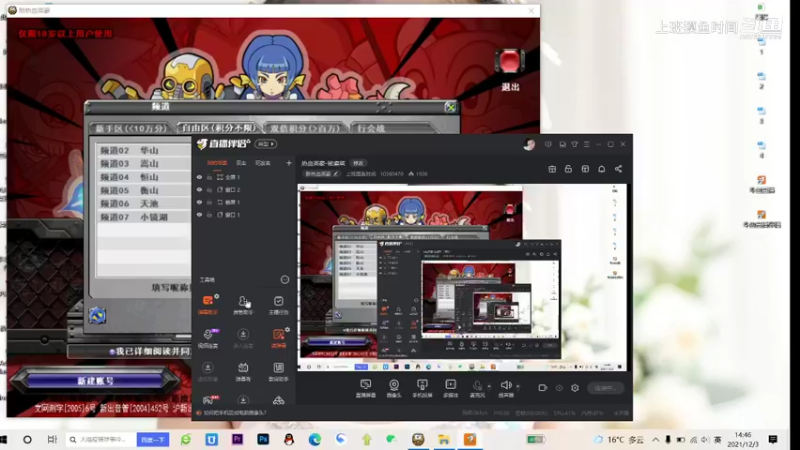Select the 双倍积分 channel tab

click(x=305, y=129)
